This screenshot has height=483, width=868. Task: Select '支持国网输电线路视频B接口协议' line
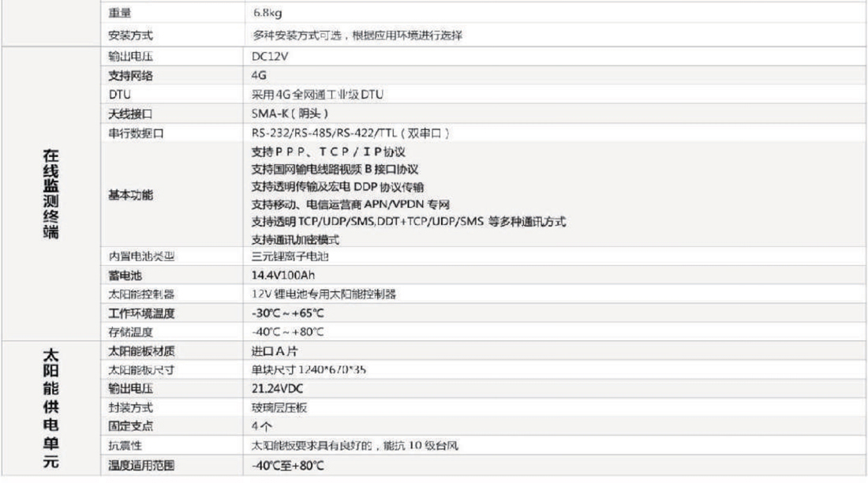[x=335, y=170]
